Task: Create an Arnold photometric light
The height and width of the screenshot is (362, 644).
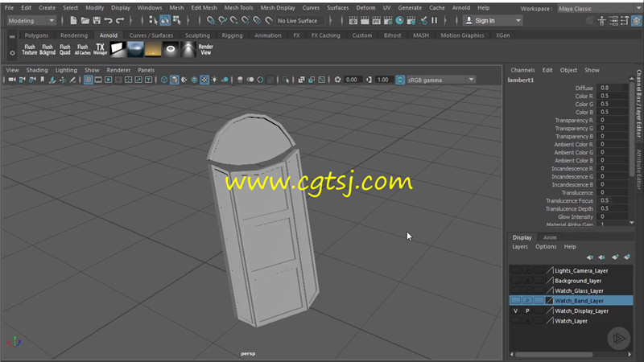Action: tap(188, 49)
